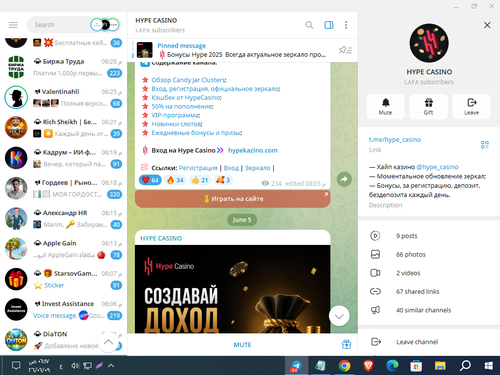500x375 pixels.
Task: Search the HYPE CASINO channel
Action: coord(309,25)
